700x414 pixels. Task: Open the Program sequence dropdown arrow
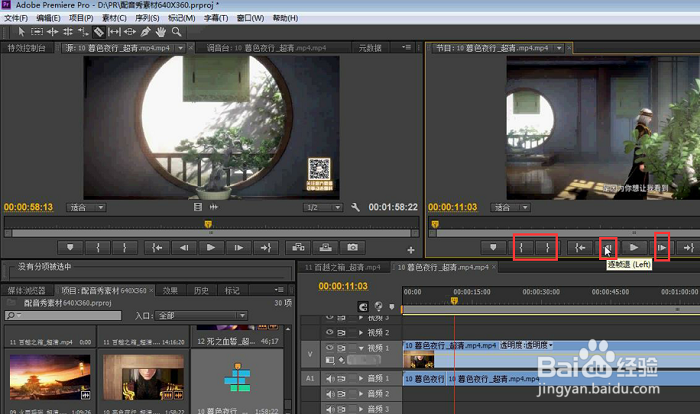click(559, 48)
